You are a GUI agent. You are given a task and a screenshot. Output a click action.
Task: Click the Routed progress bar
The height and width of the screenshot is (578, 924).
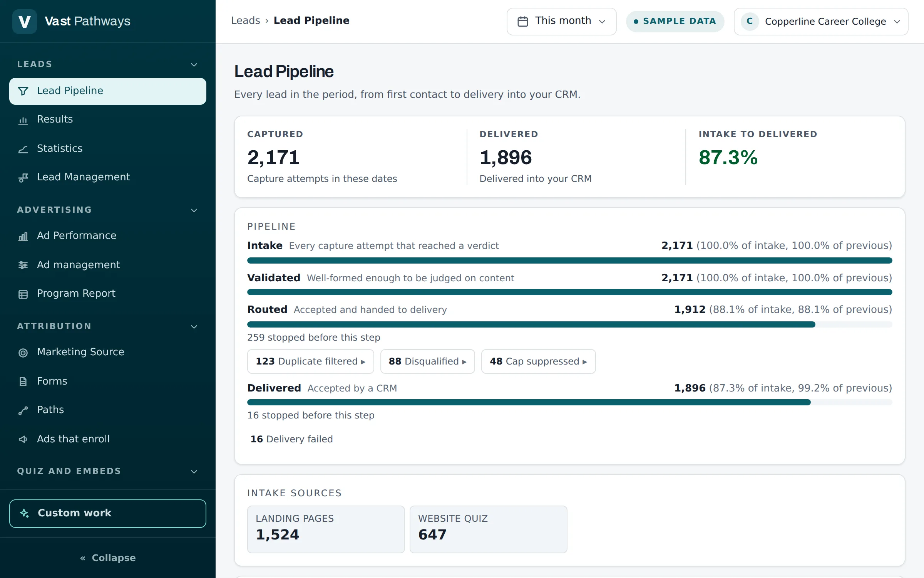point(569,325)
